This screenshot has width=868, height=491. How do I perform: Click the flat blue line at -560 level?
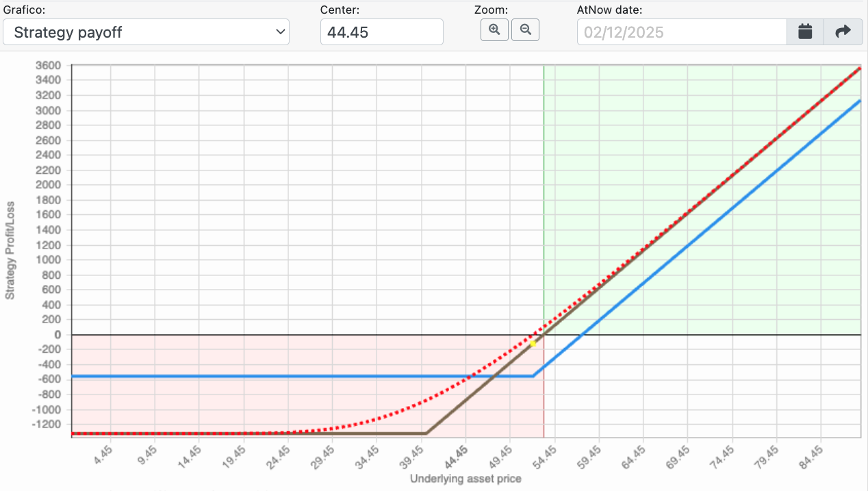pyautogui.click(x=274, y=376)
